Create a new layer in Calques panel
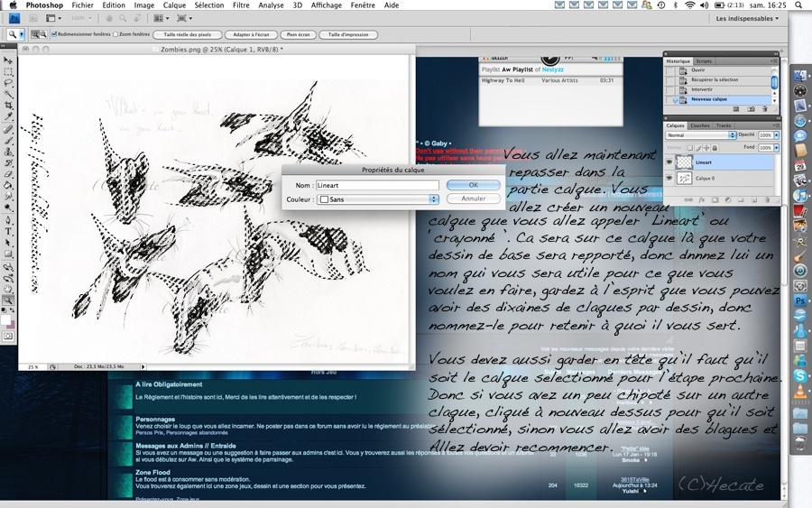Image resolution: width=812 pixels, height=508 pixels. tap(754, 200)
